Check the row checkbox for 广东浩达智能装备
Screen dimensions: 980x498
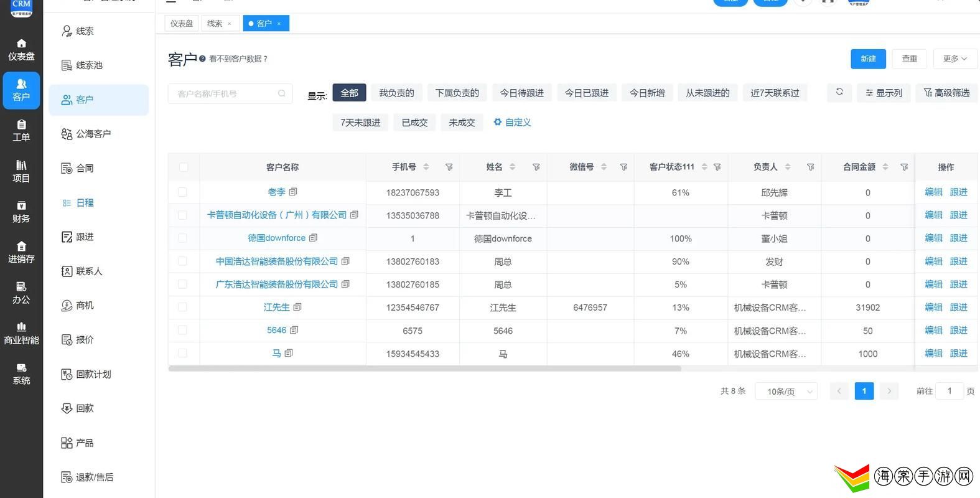click(182, 284)
